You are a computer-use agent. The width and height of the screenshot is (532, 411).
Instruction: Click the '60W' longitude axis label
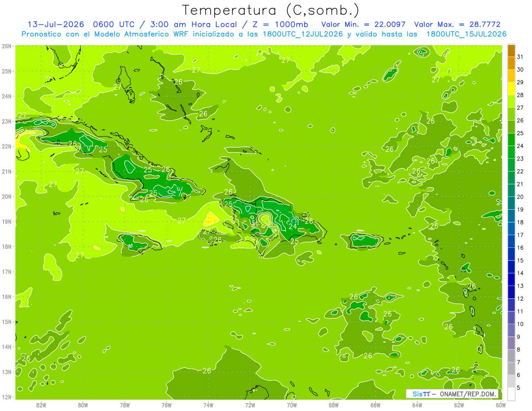(501, 405)
